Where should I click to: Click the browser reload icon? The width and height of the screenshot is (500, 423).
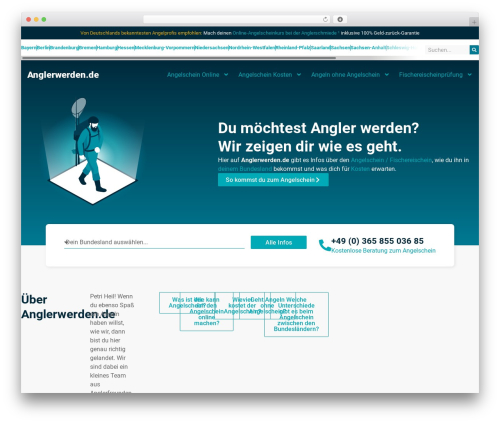tap(325, 19)
